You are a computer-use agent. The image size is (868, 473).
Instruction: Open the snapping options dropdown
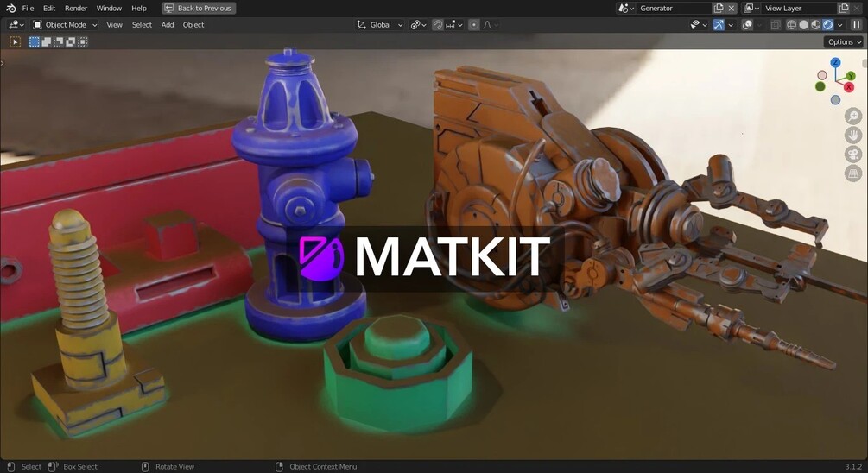coord(454,25)
